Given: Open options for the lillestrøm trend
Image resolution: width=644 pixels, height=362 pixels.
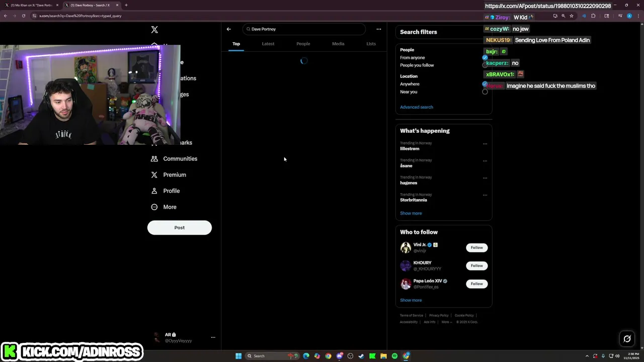Looking at the screenshot, I should [x=485, y=144].
